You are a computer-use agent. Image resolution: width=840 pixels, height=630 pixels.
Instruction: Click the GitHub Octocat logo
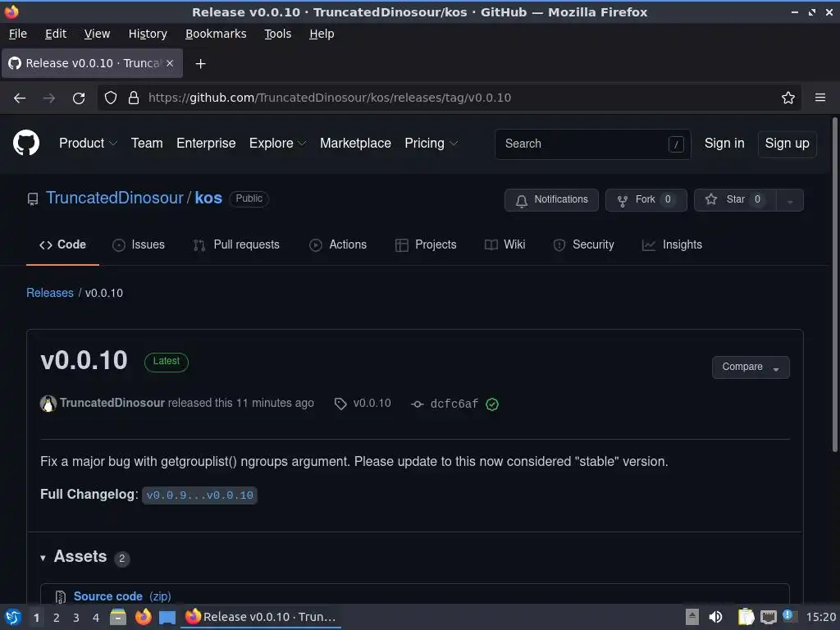pos(25,143)
